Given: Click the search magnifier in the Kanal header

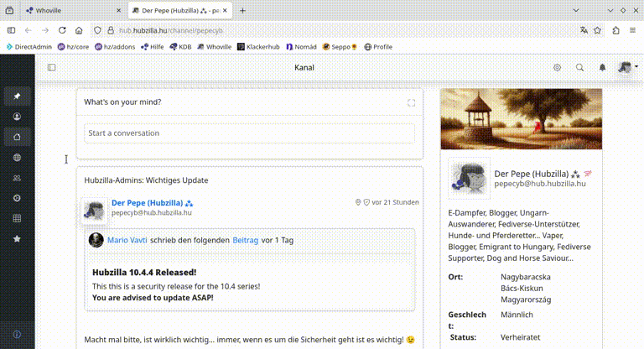Looking at the screenshot, I should point(579,67).
